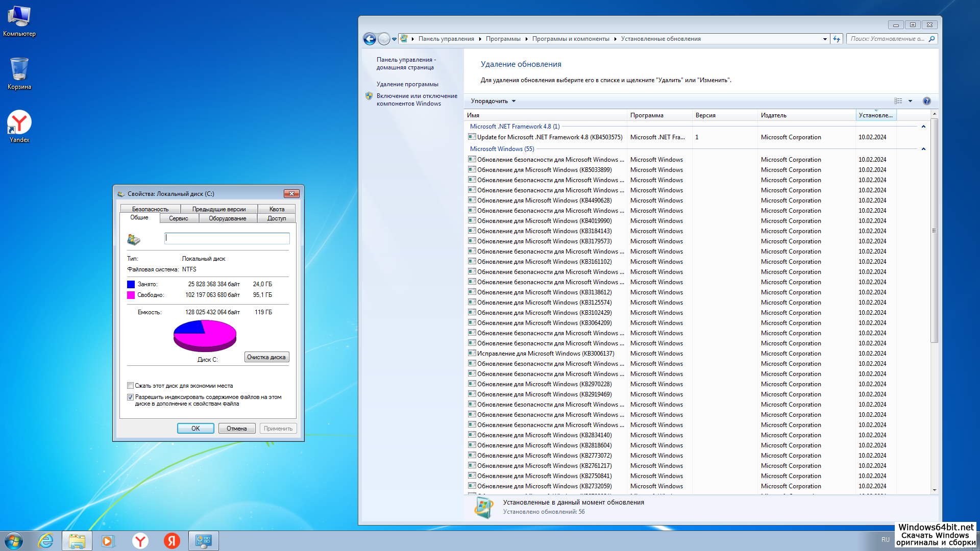Switch to the Сервис tab
This screenshot has height=551, width=980.
point(178,218)
